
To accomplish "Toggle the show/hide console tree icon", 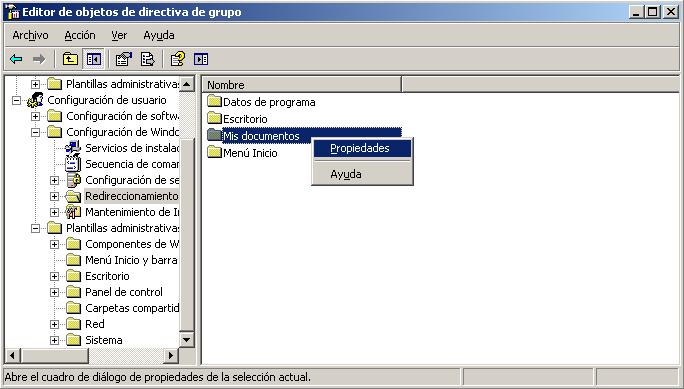I will click(x=93, y=59).
